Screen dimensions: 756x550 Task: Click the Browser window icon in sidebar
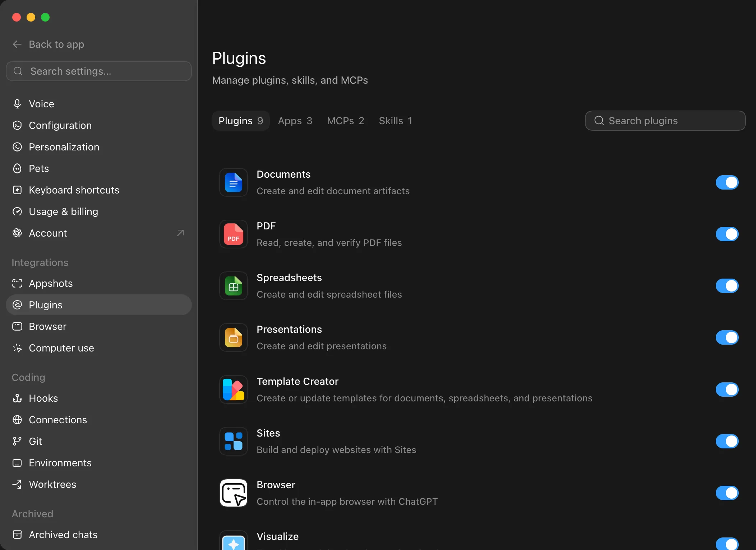coord(17,326)
